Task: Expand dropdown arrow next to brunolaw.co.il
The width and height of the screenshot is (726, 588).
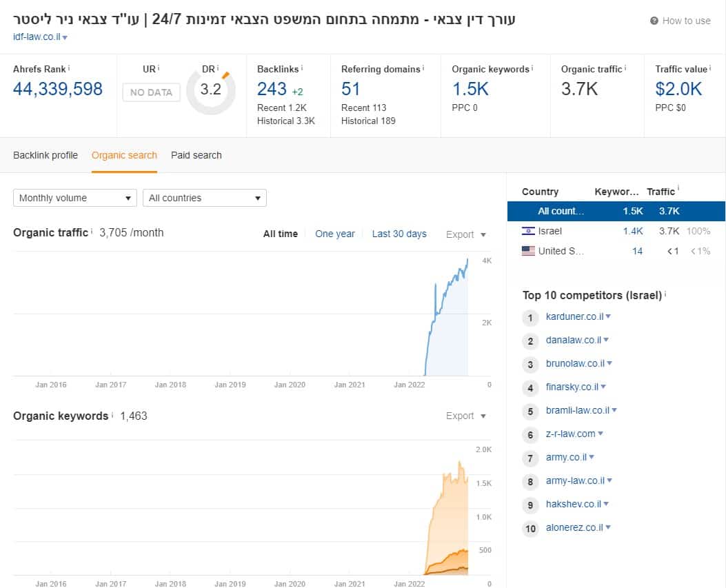Action: tap(609, 363)
